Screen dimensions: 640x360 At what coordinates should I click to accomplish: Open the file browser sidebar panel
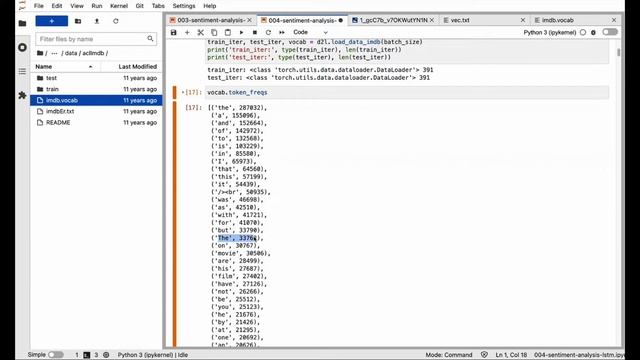click(x=22, y=23)
